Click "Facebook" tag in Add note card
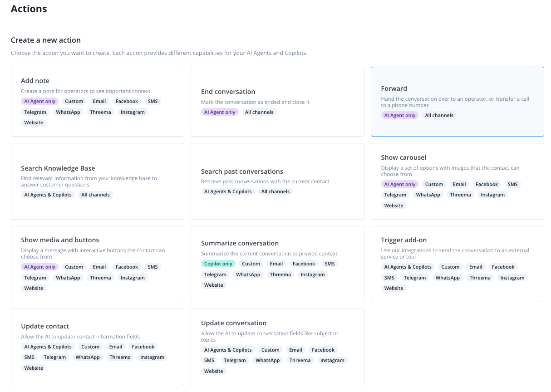Viewport: 551px width, 392px height. 127,101
